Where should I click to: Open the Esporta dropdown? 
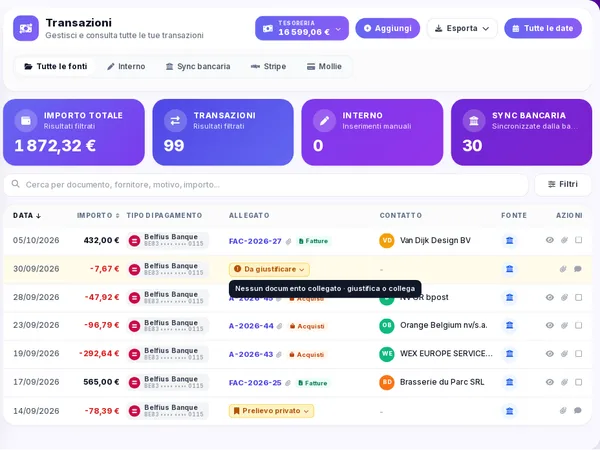(462, 28)
